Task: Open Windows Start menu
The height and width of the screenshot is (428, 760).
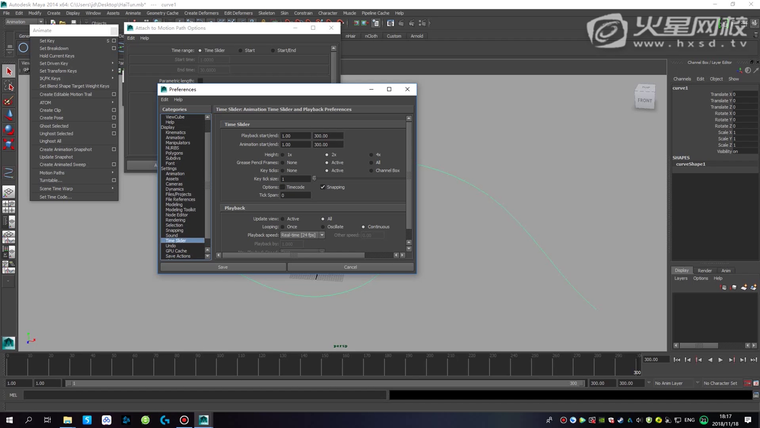Action: coord(10,419)
